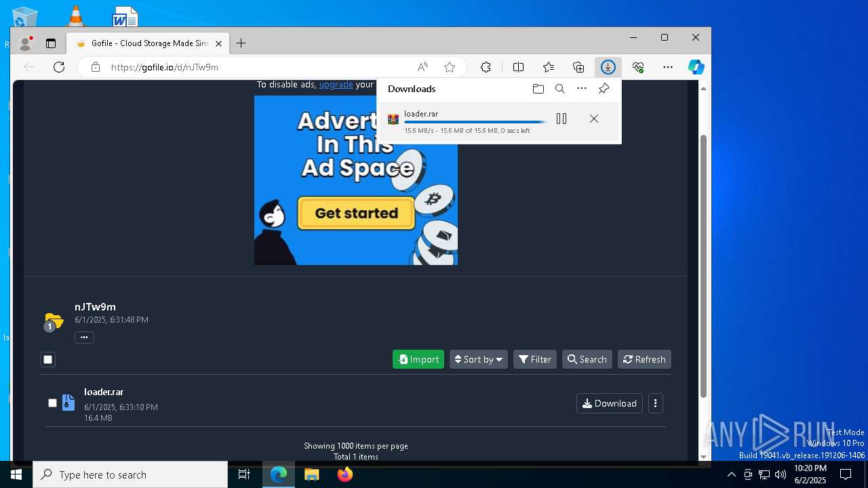Open the Favorites list icon
The image size is (868, 488).
pos(549,67)
